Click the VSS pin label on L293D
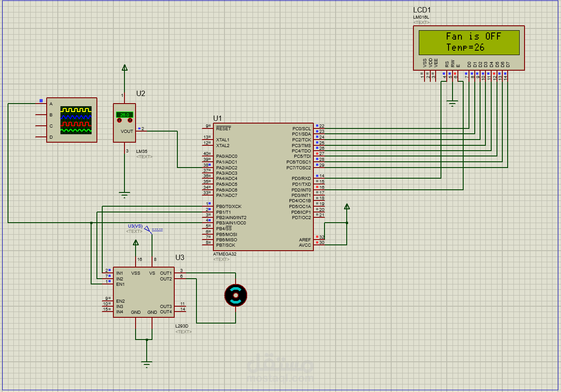 pos(136,273)
